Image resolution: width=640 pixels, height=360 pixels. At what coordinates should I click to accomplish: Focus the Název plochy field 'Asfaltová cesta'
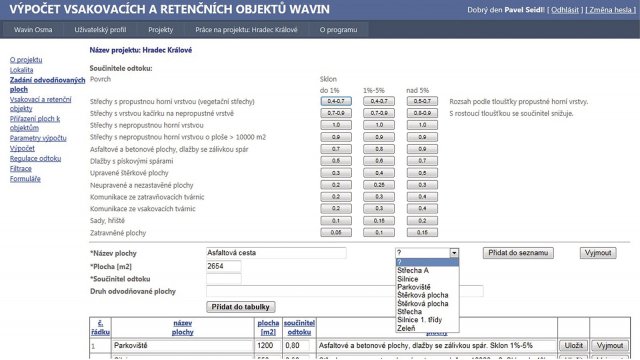(x=276, y=253)
